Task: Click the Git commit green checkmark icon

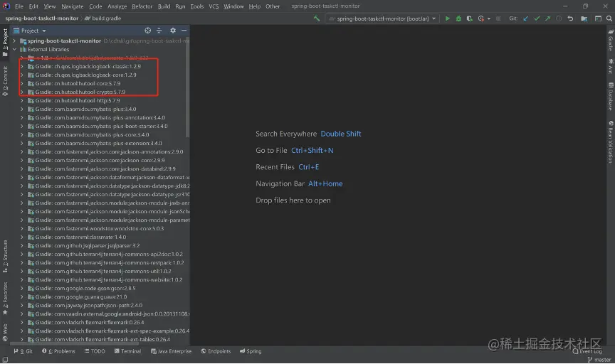Action: 537,18
